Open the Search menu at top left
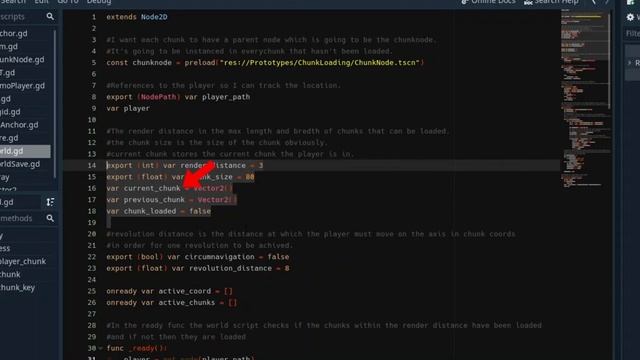Image resolution: width=640 pixels, height=360 pixels. (13, 2)
